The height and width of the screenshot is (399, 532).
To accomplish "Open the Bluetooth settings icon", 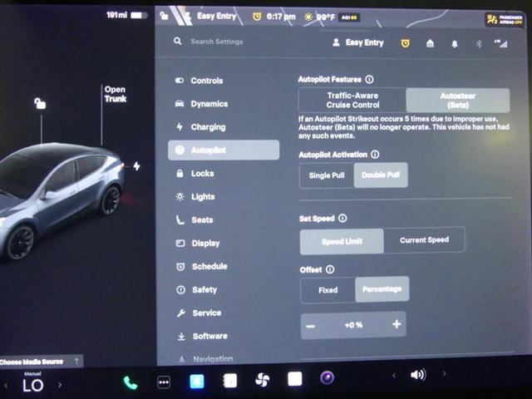I will pyautogui.click(x=479, y=44).
